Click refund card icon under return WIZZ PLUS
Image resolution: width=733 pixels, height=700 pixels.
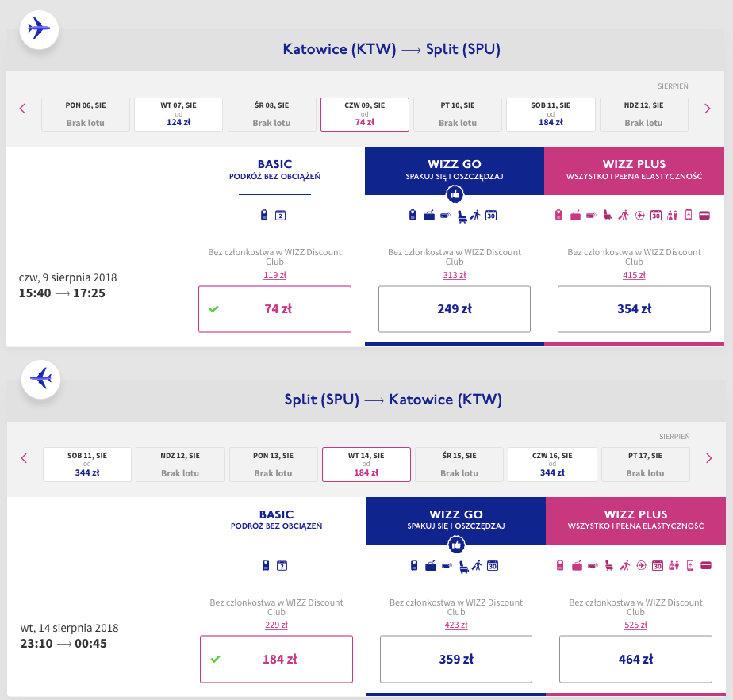click(706, 566)
